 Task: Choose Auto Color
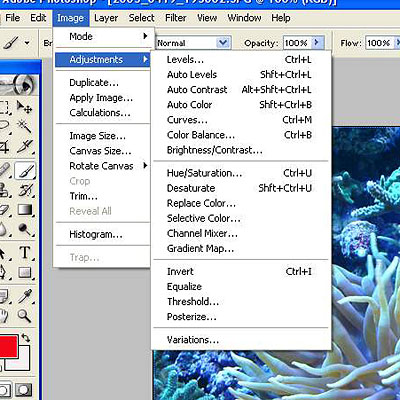(x=241, y=105)
